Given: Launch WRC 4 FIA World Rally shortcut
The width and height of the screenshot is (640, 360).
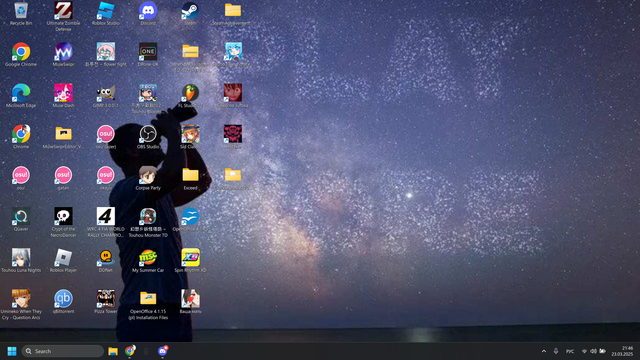Looking at the screenshot, I should point(106,222).
